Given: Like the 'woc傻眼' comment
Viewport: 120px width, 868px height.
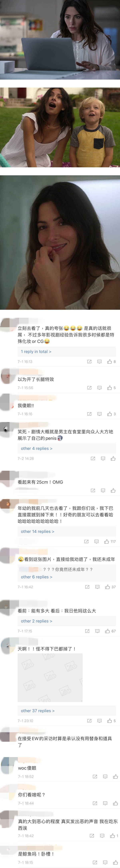Looking at the screenshot, I should [x=115, y=776].
